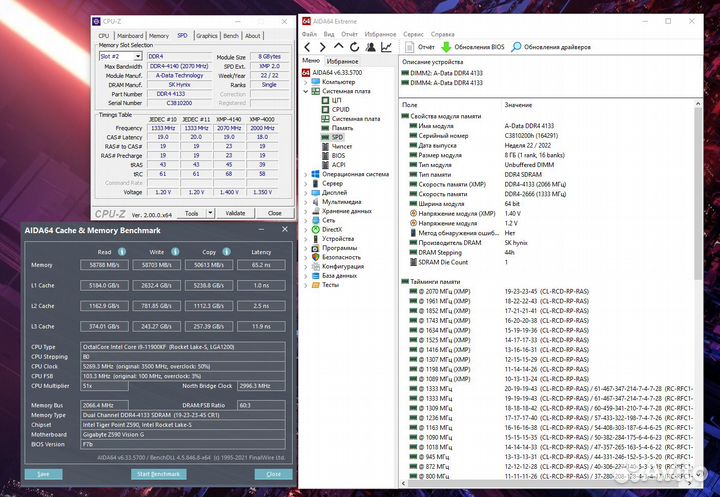720x497 pixels.
Task: Select ЦП item in AIDA64 tree
Action: [331, 100]
